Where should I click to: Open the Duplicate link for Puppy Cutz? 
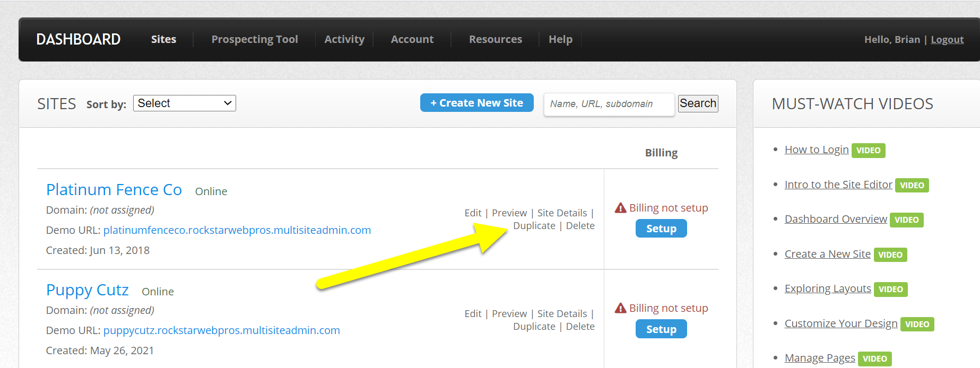(534, 326)
